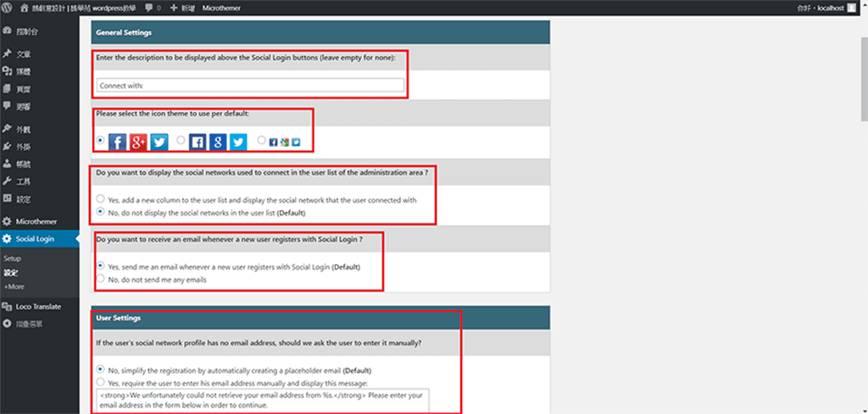Open Loco Translate menu in sidebar

38,306
